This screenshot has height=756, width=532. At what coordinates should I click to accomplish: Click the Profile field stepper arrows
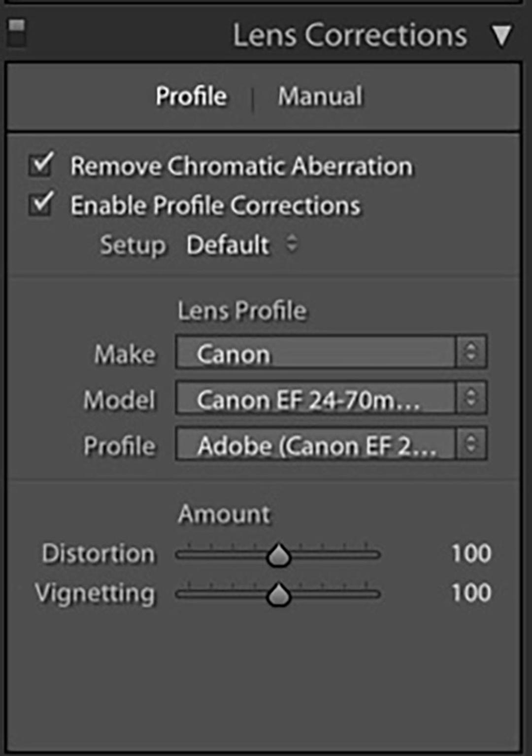[x=471, y=444]
